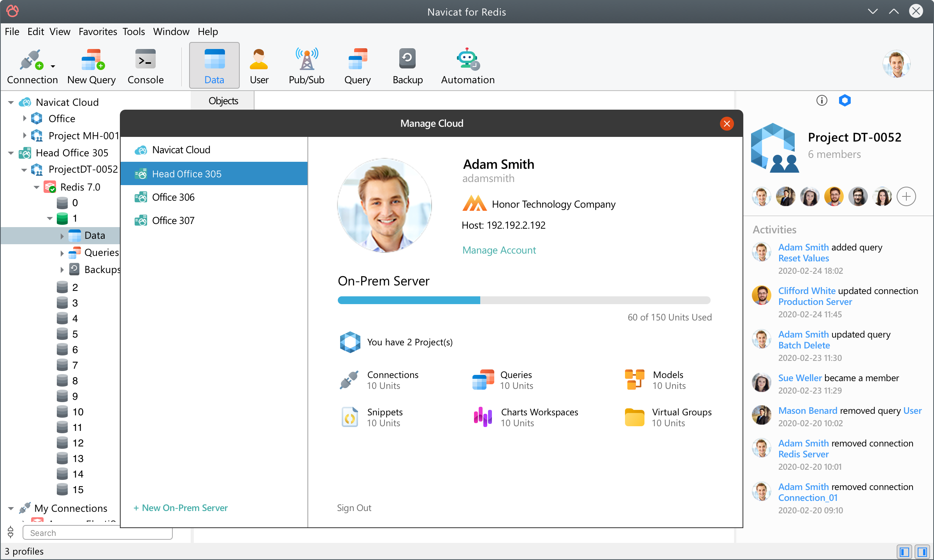The height and width of the screenshot is (560, 934).
Task: Open the Favorites menu
Action: (x=98, y=31)
